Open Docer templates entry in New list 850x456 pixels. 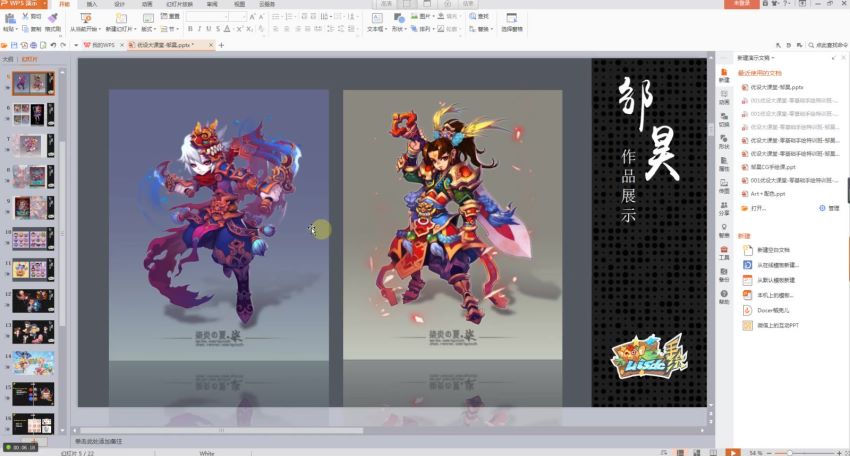click(x=767, y=310)
